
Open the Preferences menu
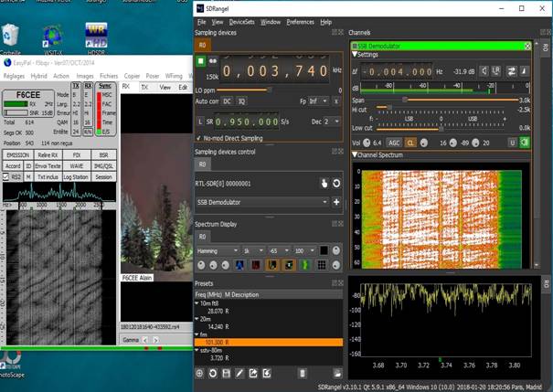point(300,22)
